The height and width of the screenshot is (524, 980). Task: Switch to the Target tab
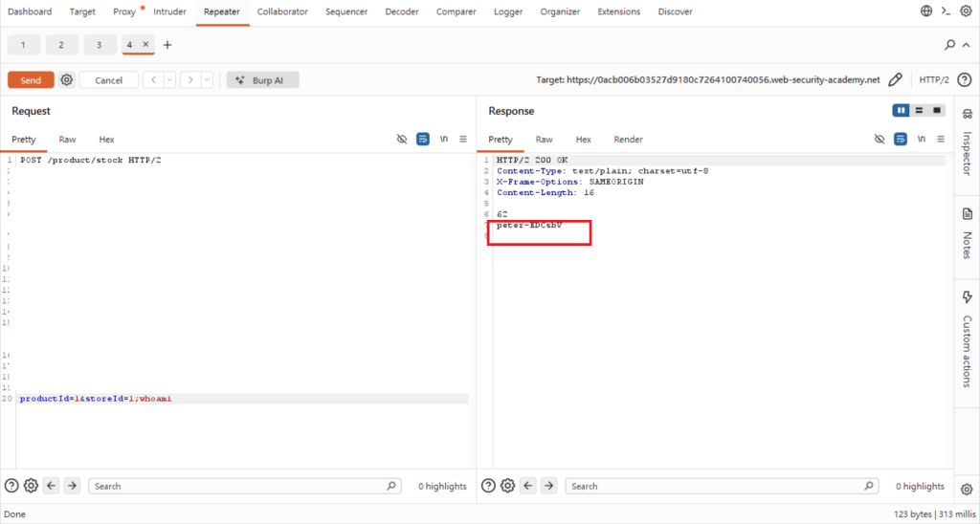(82, 11)
